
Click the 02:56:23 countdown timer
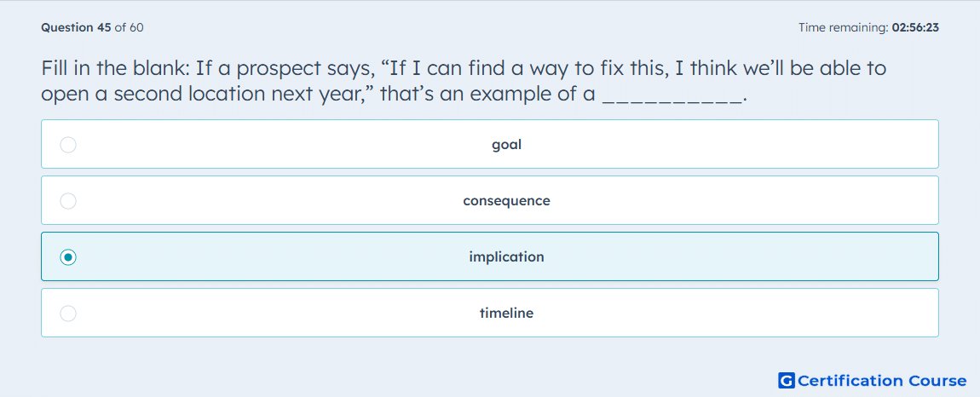[x=915, y=27]
